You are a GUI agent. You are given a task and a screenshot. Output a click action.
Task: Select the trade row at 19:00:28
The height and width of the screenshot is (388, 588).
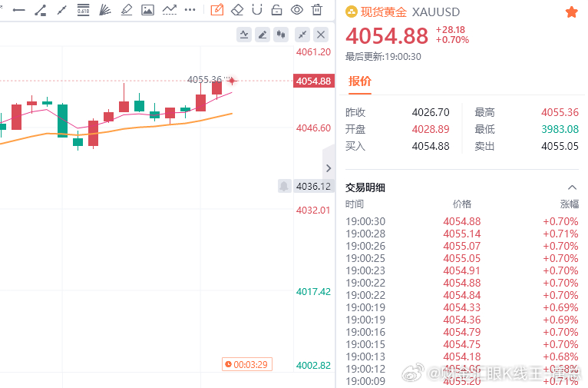pos(462,234)
